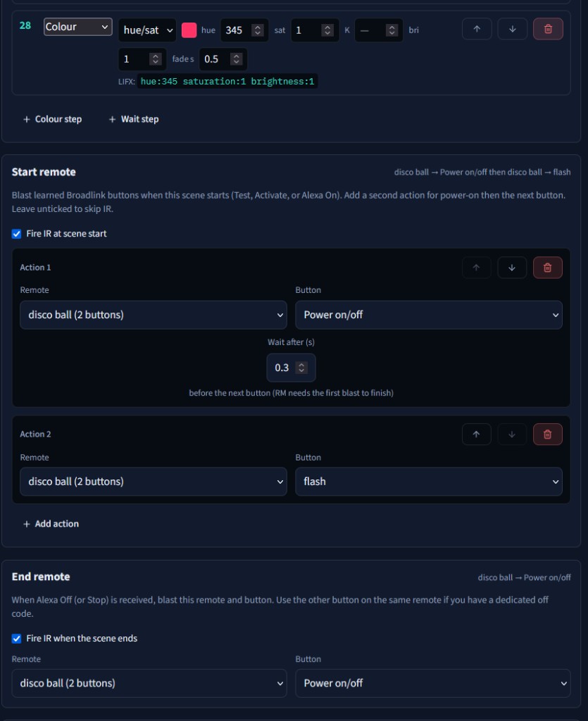Increment the fade seconds stepper

pyautogui.click(x=237, y=56)
